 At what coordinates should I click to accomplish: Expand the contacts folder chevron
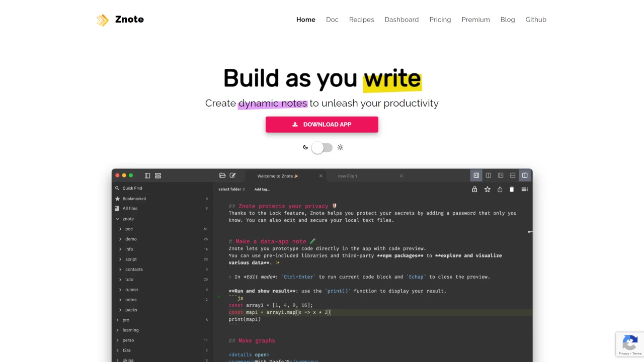tap(120, 269)
